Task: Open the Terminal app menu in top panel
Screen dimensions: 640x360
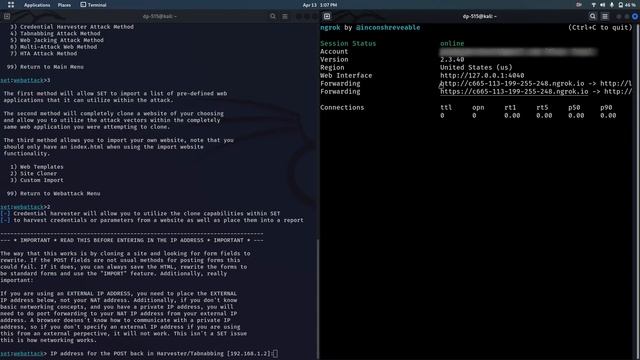Action: point(93,5)
